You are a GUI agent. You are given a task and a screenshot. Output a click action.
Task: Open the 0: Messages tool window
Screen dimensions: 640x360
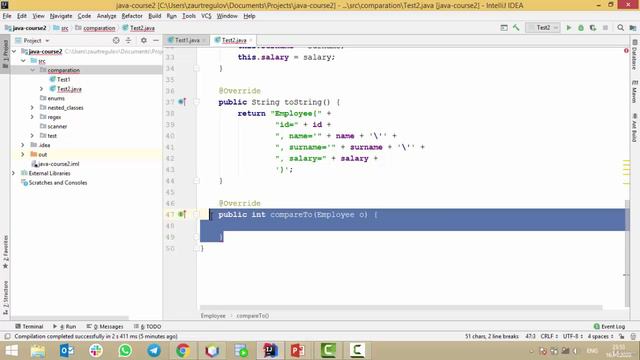point(105,327)
